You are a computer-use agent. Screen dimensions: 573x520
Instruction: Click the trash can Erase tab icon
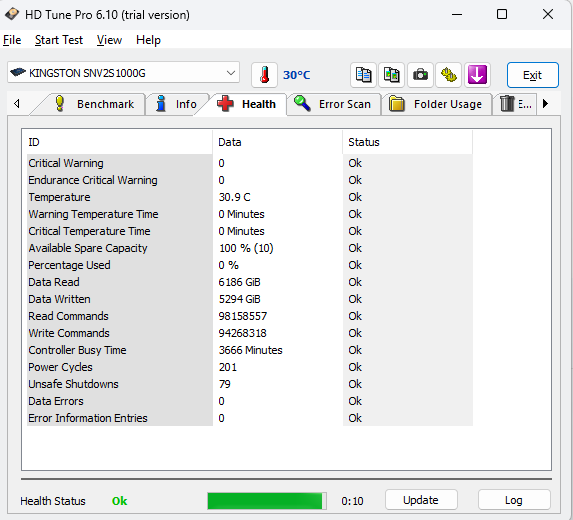(x=507, y=104)
